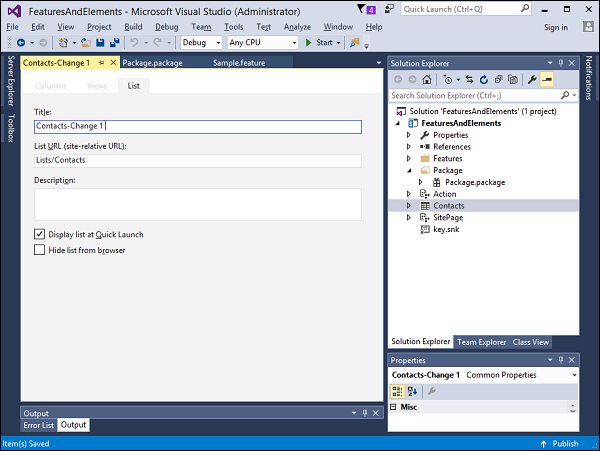This screenshot has width=600, height=451.
Task: Uncheck Display list at Quick Launch
Action: pos(40,234)
